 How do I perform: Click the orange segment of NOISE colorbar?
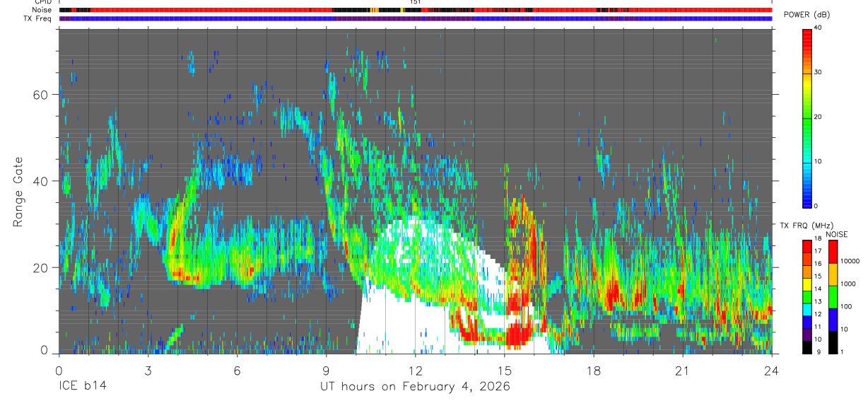[833, 274]
